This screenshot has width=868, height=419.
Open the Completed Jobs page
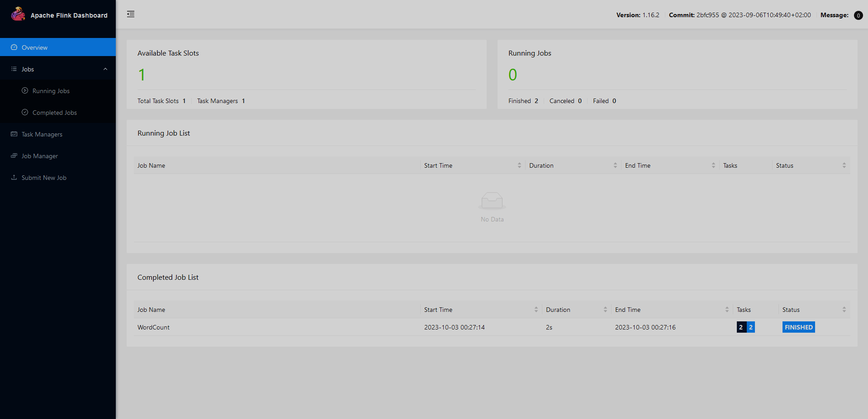(58, 113)
